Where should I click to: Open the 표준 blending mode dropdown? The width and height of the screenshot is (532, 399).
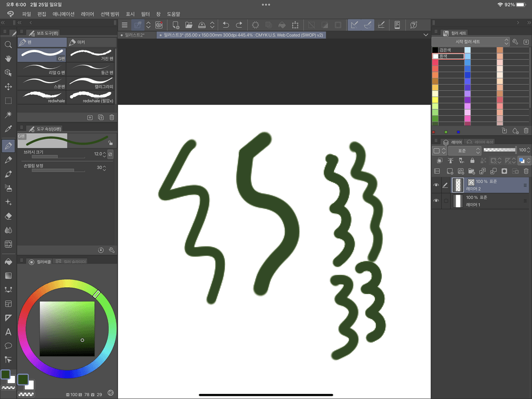tap(465, 150)
